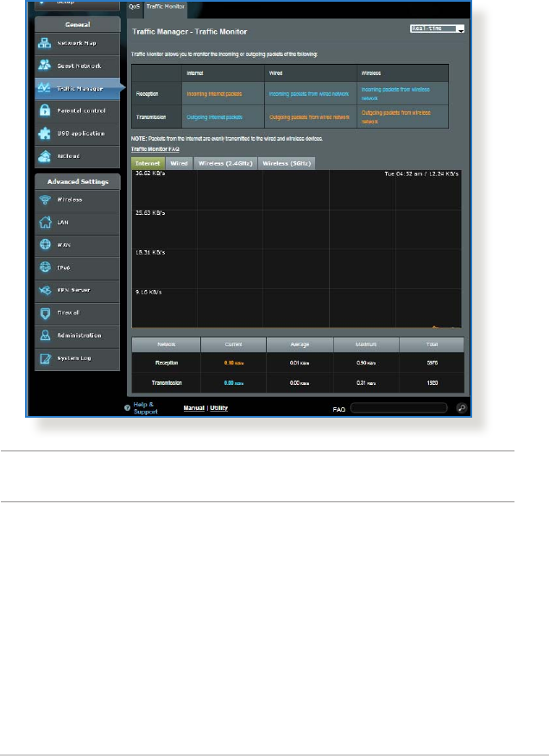Open the Traffic Monitor FAQ link
This screenshot has width=549, height=756.
pyautogui.click(x=155, y=149)
